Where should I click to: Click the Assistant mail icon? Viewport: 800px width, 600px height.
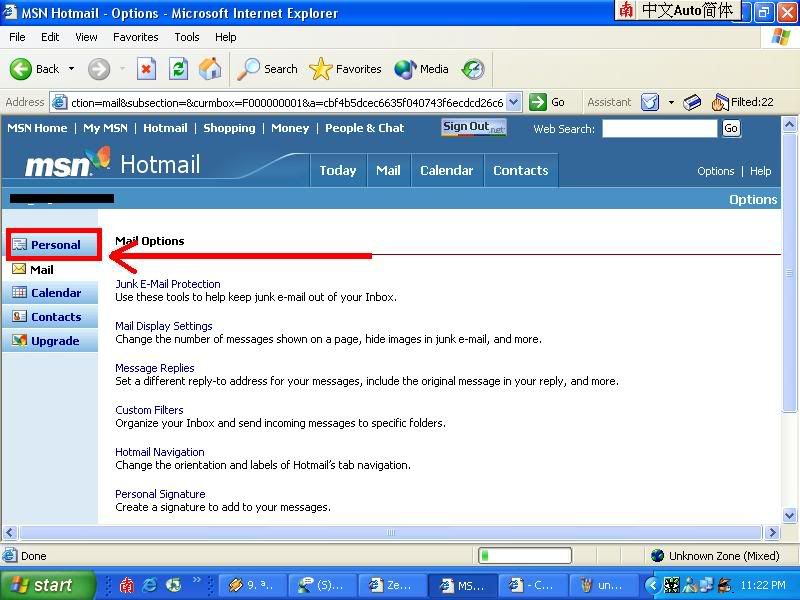tap(650, 103)
